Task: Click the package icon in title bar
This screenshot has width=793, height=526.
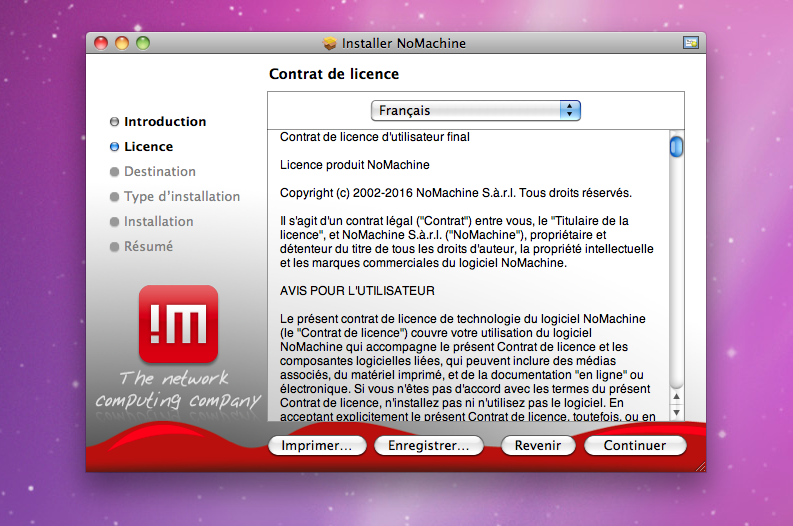Action: point(330,43)
